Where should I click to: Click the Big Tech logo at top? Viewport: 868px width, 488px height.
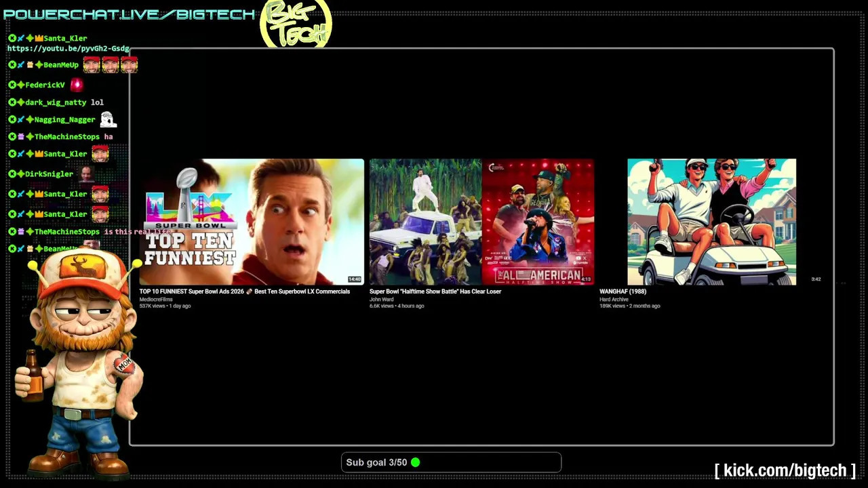pyautogui.click(x=296, y=24)
